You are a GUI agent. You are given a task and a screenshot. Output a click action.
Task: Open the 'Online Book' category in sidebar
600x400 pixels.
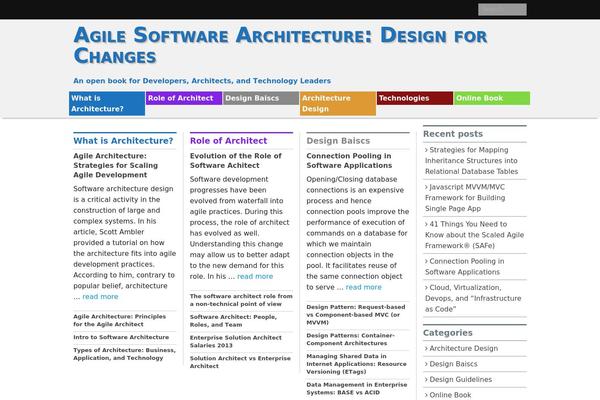[x=448, y=395]
